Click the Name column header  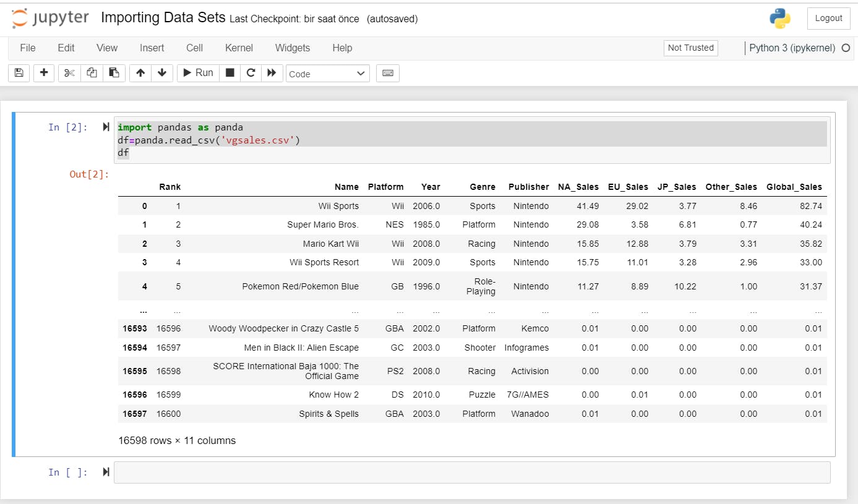346,187
